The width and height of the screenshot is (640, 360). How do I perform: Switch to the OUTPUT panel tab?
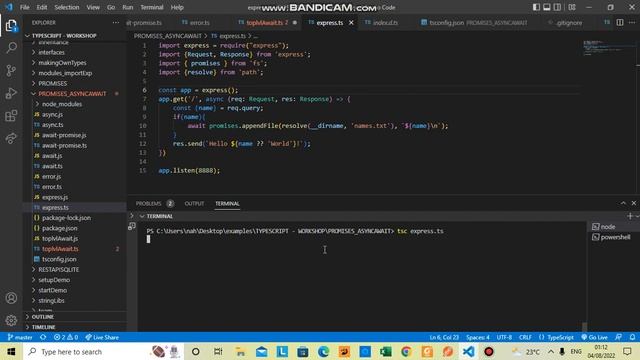tap(194, 203)
